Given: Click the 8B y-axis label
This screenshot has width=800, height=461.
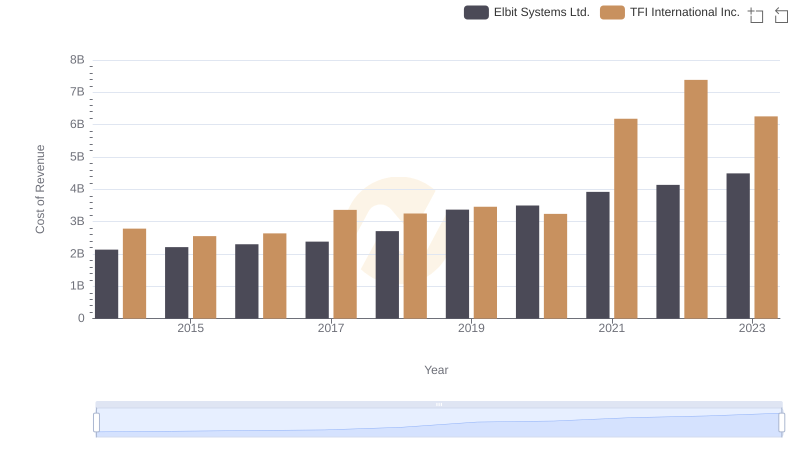Looking at the screenshot, I should [77, 60].
